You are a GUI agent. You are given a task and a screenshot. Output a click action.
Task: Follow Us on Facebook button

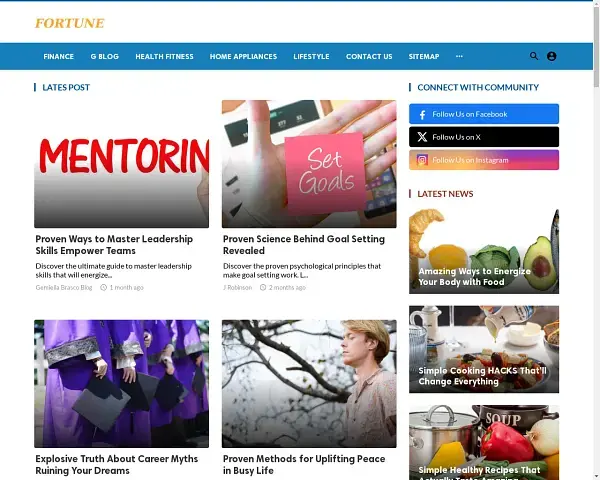tap(484, 114)
